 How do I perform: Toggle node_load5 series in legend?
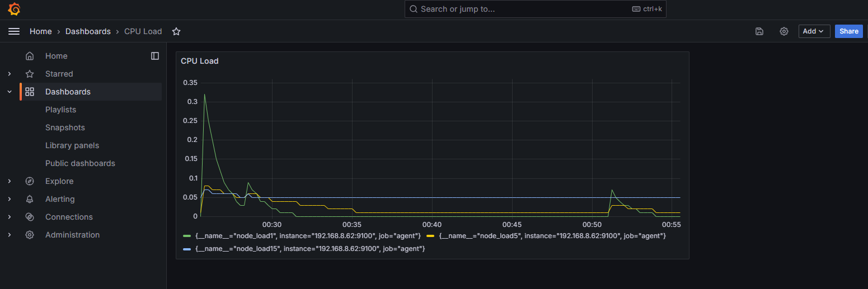(552, 236)
